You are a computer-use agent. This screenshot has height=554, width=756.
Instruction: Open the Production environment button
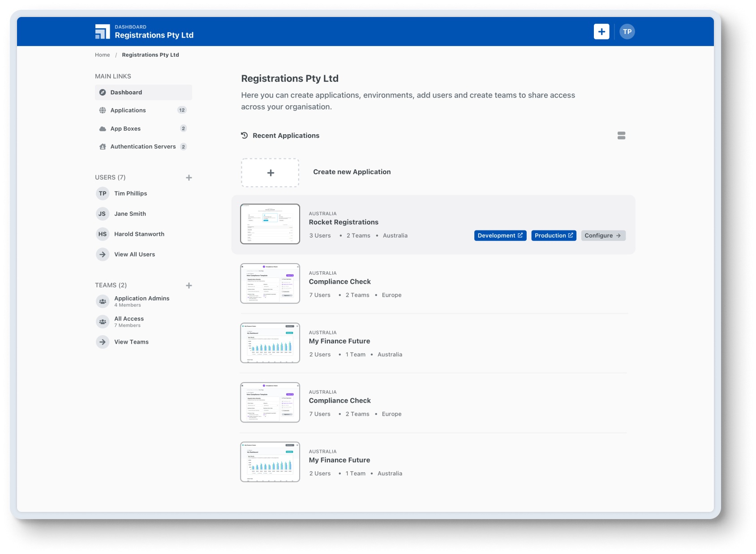554,235
